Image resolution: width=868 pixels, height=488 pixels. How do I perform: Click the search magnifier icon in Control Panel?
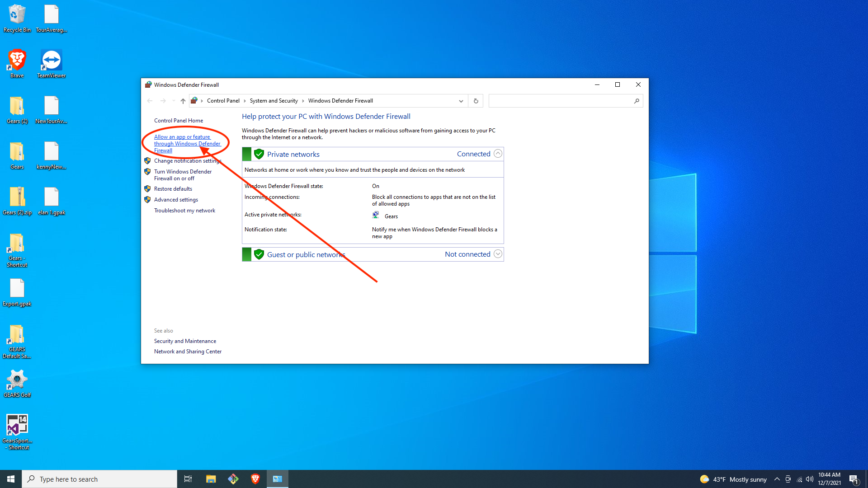pos(637,101)
